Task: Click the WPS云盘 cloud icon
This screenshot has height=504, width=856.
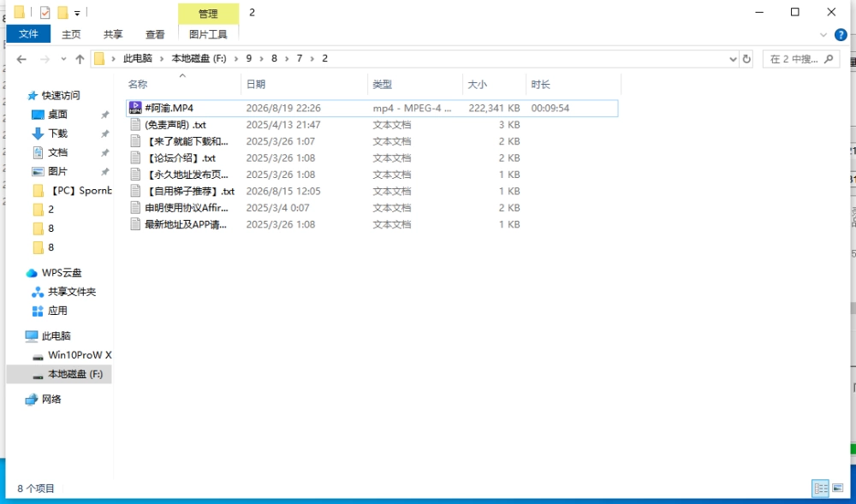Action: (32, 273)
